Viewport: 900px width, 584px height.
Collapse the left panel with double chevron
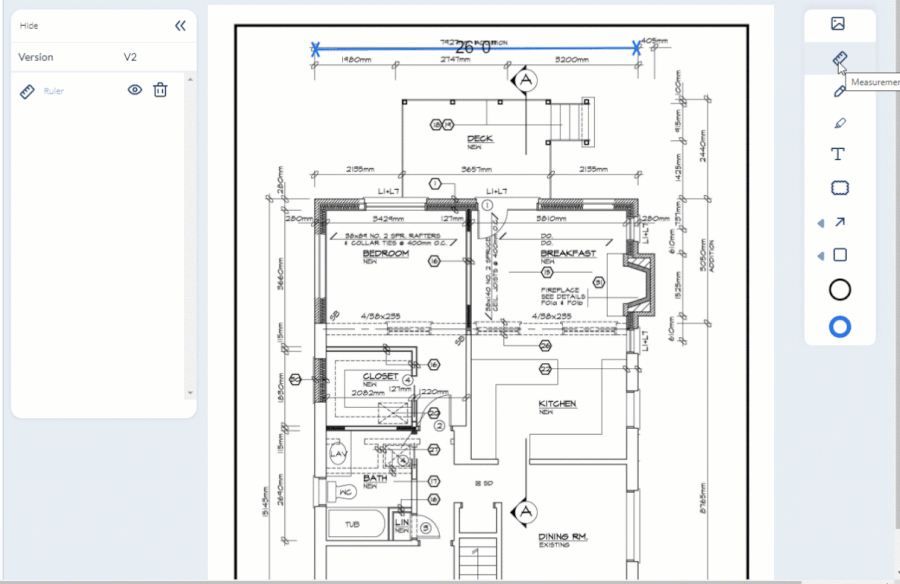(180, 26)
